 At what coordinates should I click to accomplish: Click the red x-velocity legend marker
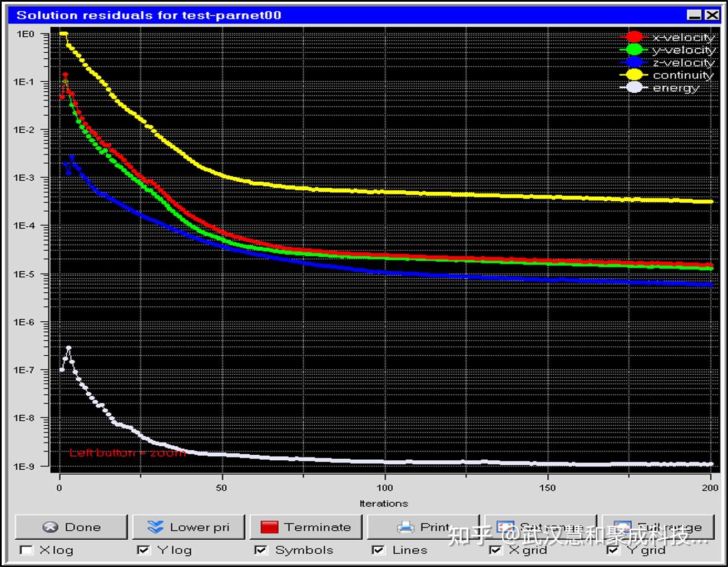(x=634, y=37)
